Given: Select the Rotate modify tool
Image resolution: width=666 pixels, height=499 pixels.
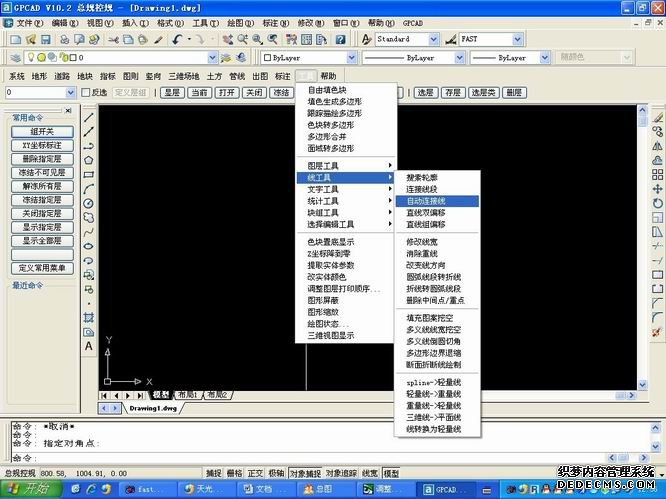Looking at the screenshot, I should tap(658, 203).
